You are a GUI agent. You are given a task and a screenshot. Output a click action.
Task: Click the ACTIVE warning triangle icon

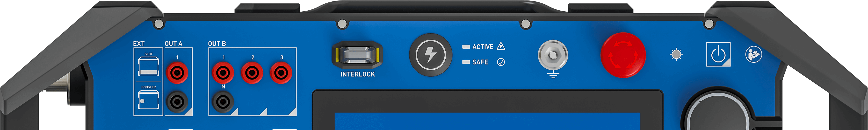501,46
